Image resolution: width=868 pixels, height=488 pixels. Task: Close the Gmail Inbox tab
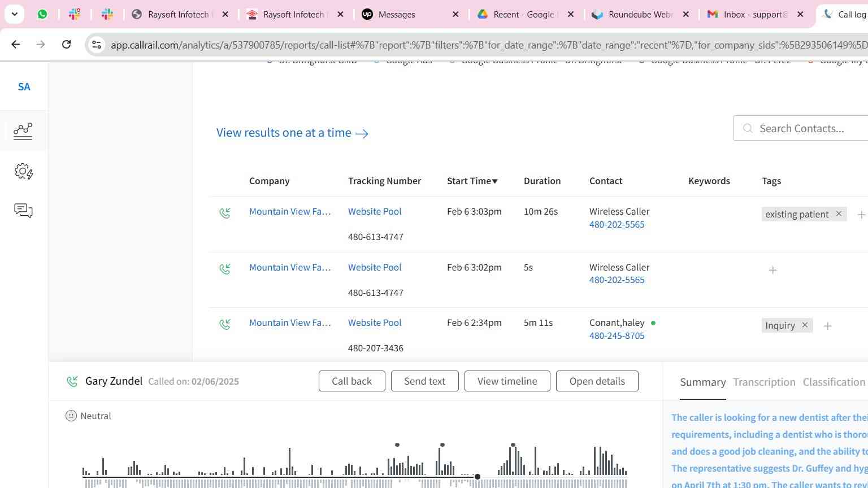click(800, 14)
